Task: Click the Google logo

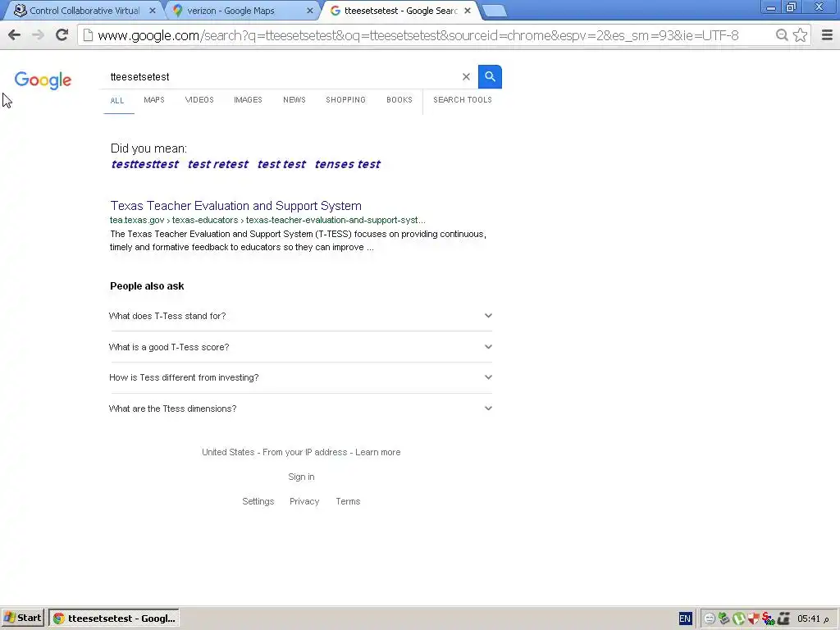Action: click(x=43, y=80)
